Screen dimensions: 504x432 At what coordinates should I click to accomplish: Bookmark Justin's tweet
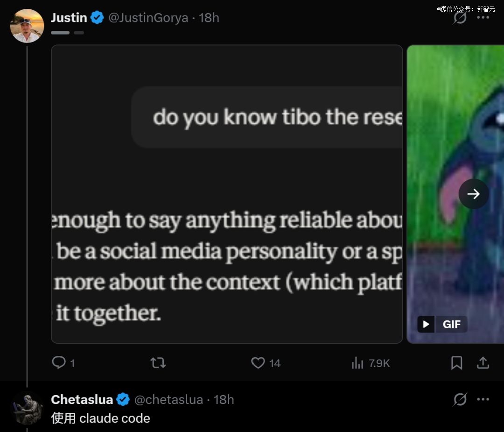(x=456, y=363)
